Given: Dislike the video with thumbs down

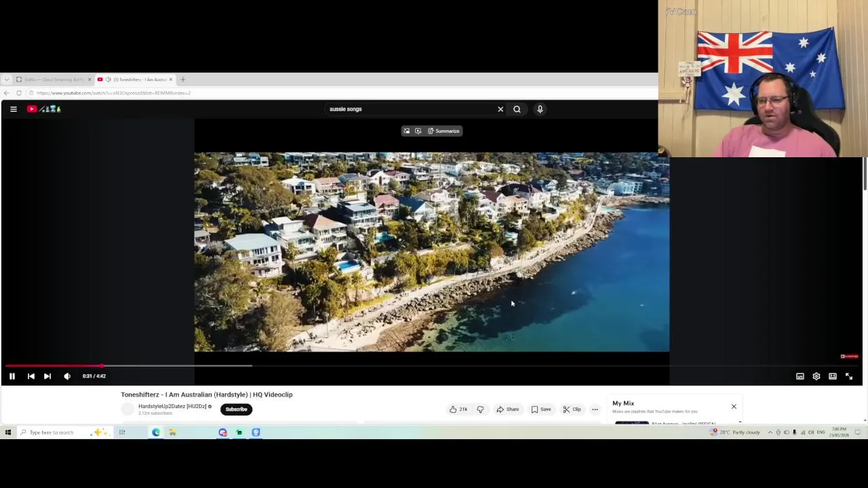Looking at the screenshot, I should click(480, 409).
